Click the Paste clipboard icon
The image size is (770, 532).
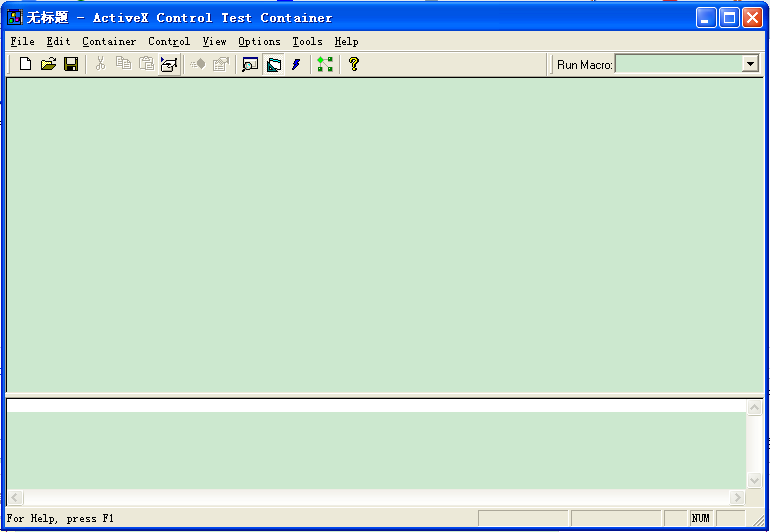146,64
